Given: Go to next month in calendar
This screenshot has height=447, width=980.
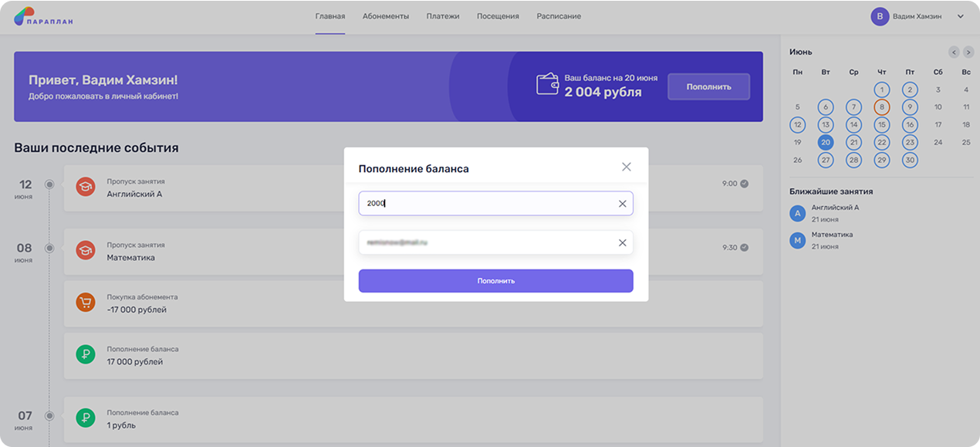Looking at the screenshot, I should click(x=968, y=52).
